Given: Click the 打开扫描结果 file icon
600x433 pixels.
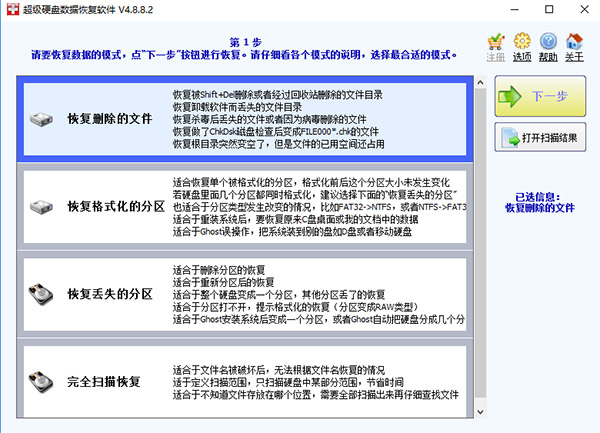Looking at the screenshot, I should [x=511, y=138].
